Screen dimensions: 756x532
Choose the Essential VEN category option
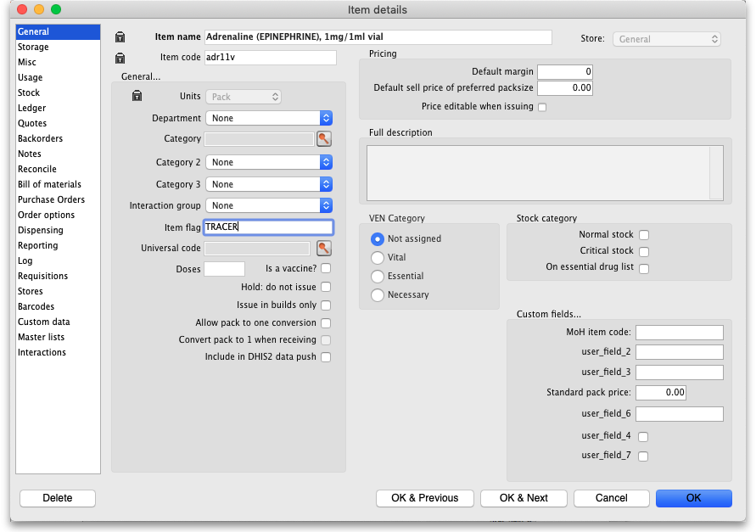pos(378,276)
